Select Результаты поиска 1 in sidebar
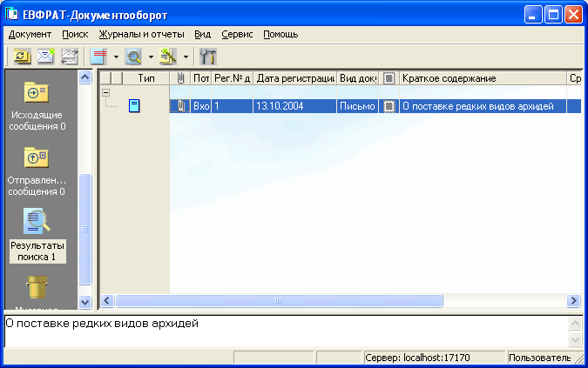This screenshot has width=588, height=368. 37,236
